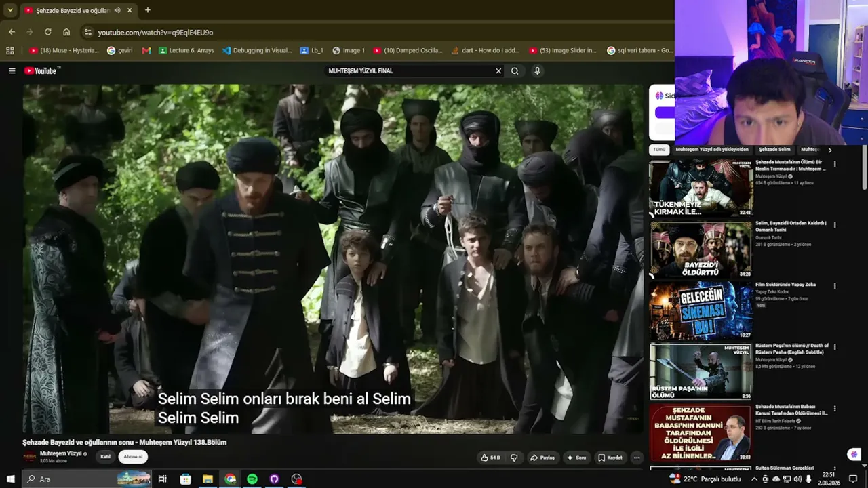Open the YouTube guide hamburger menu
The image size is (868, 488).
12,70
